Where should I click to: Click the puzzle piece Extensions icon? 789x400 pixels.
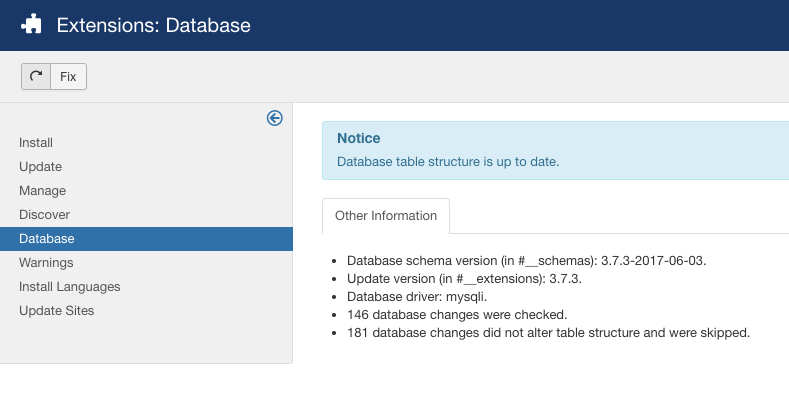point(32,24)
